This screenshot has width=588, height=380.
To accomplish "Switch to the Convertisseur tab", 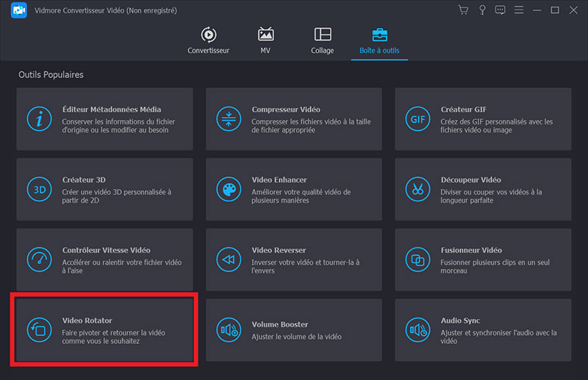I will click(209, 40).
